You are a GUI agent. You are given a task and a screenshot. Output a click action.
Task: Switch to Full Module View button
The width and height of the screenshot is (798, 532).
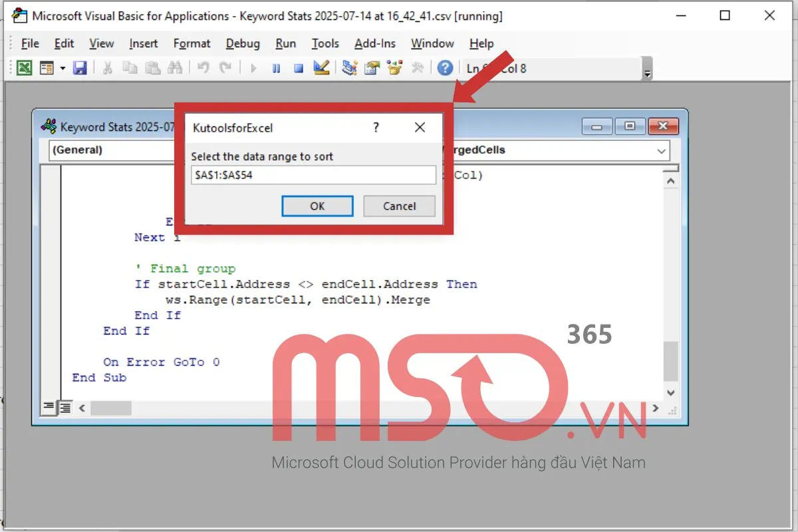65,408
